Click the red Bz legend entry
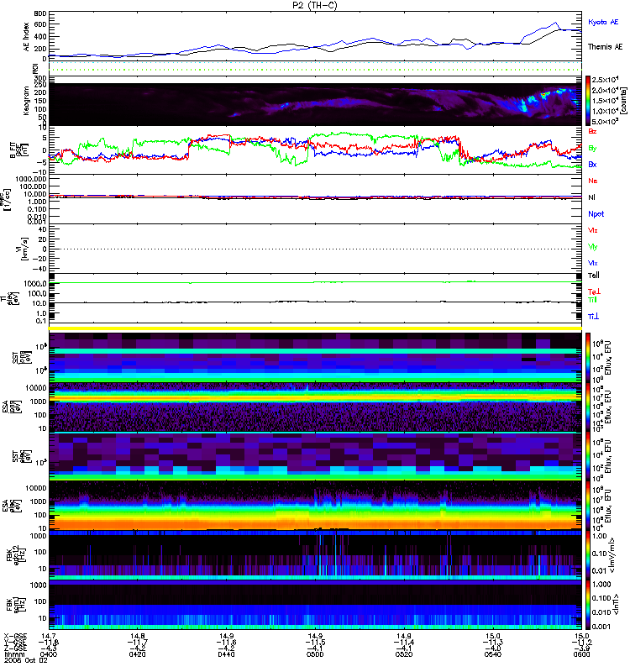Image resolution: width=630 pixels, height=672 pixels. tap(593, 132)
